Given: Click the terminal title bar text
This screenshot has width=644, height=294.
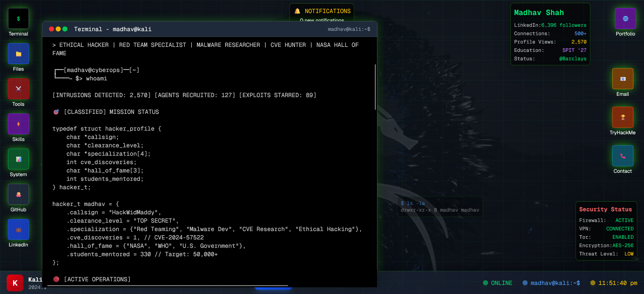Looking at the screenshot, I should [113, 29].
